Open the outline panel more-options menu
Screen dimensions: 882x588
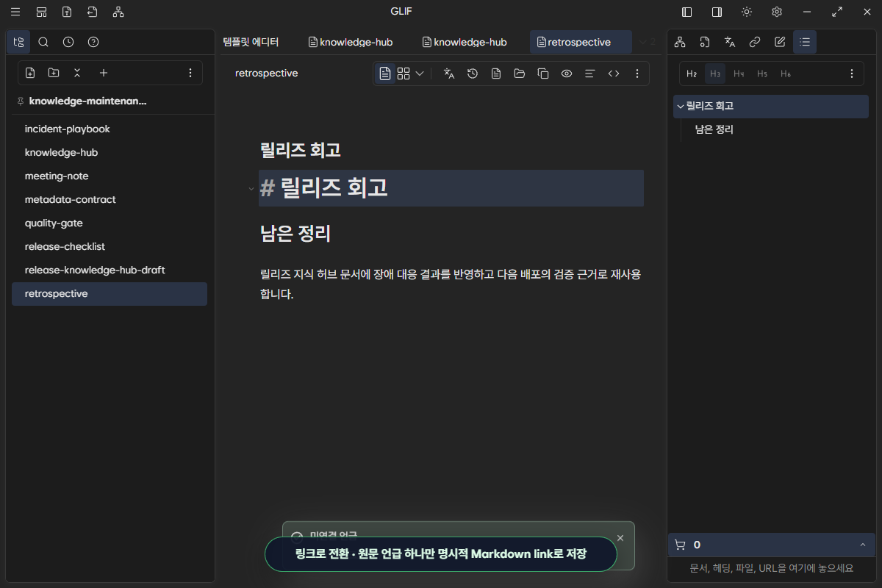coord(852,73)
